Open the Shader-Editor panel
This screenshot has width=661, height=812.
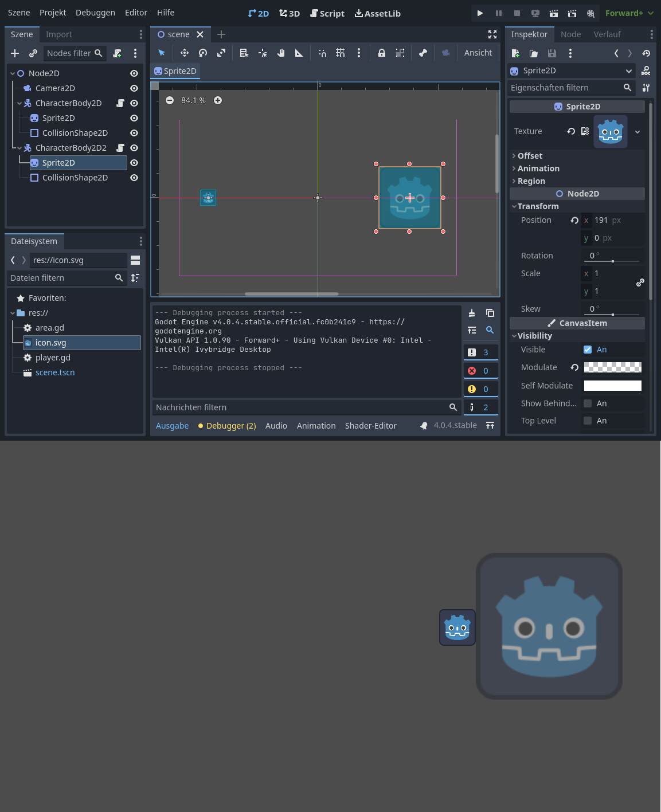point(371,426)
